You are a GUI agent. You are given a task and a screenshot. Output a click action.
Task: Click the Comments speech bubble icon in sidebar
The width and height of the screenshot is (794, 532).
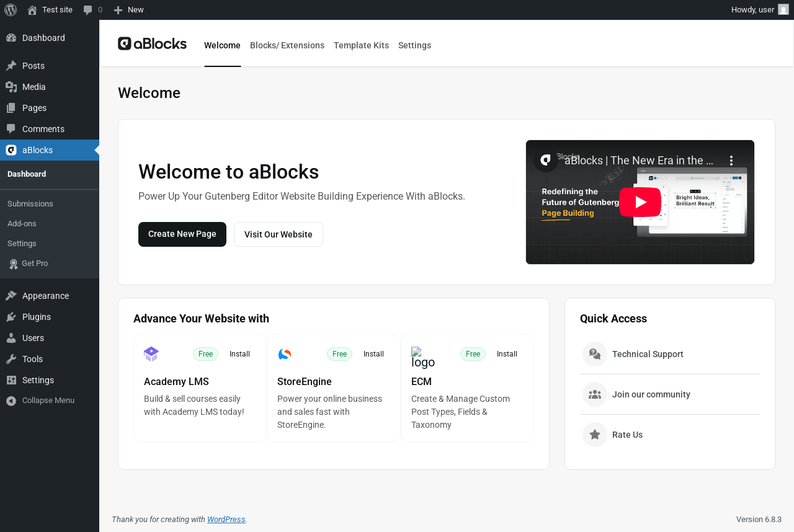pyautogui.click(x=11, y=129)
